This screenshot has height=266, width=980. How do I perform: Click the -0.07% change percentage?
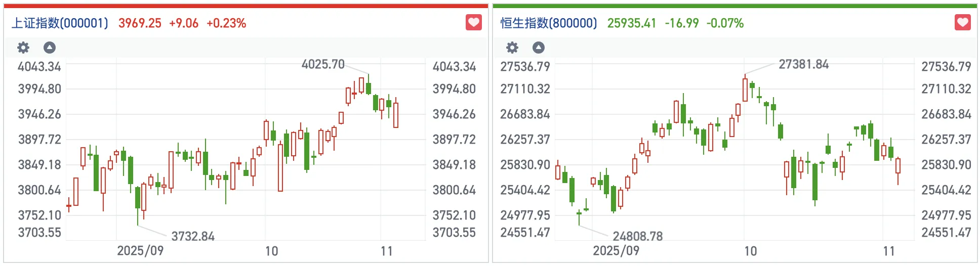(725, 23)
